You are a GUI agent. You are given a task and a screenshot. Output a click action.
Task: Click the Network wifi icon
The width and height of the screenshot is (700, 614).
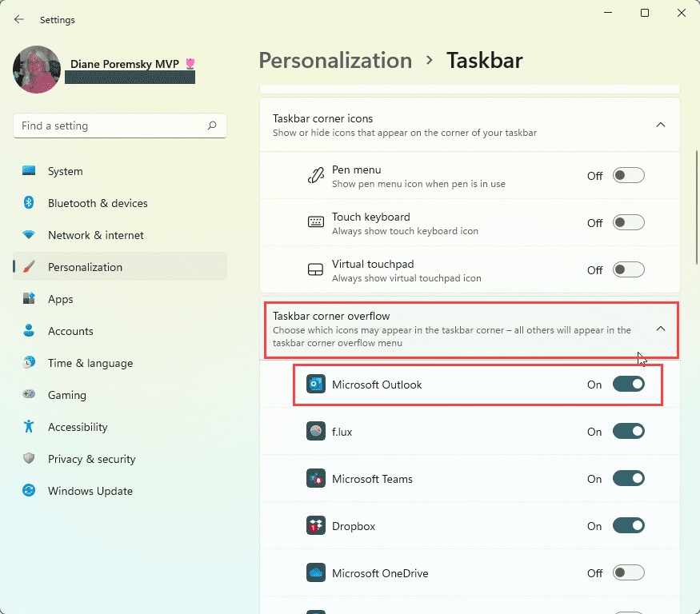pyautogui.click(x=29, y=235)
